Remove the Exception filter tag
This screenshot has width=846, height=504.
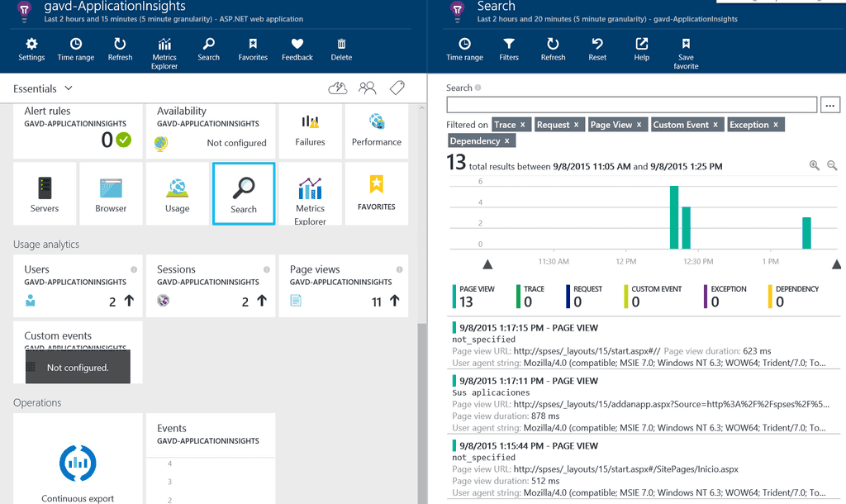click(x=776, y=125)
